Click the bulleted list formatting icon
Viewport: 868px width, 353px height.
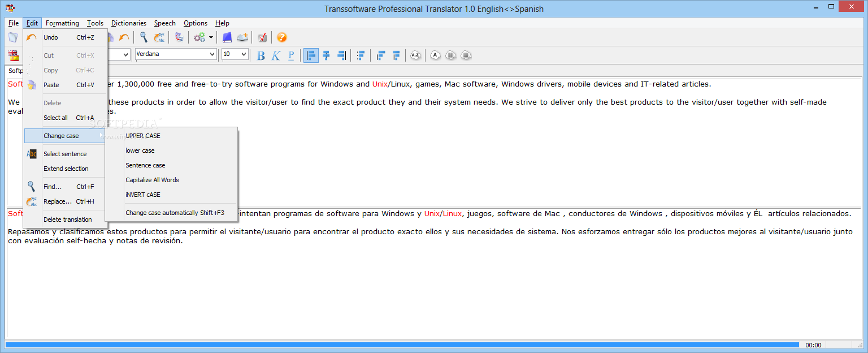pyautogui.click(x=361, y=55)
